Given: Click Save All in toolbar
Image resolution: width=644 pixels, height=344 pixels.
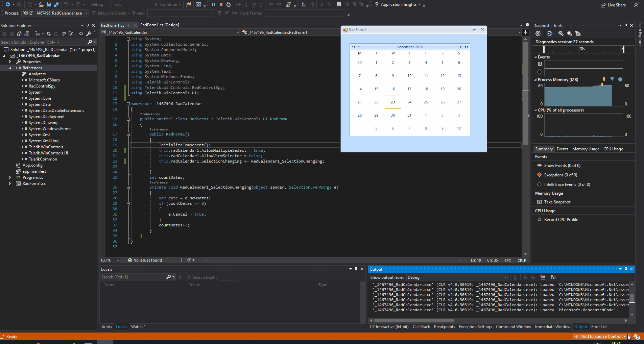Looking at the screenshot, I should tap(56, 4).
